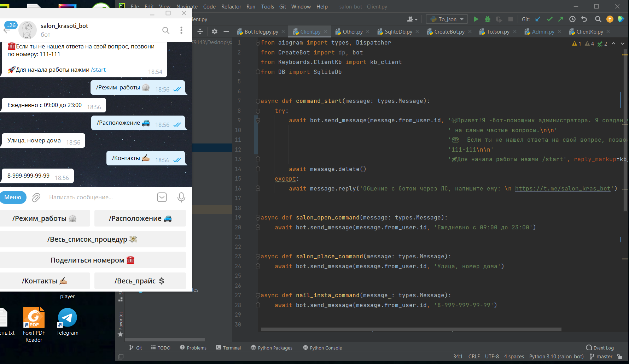Screen dimensions: 629x364
Task: Click the Git update project blue arrow
Action: point(538,19)
